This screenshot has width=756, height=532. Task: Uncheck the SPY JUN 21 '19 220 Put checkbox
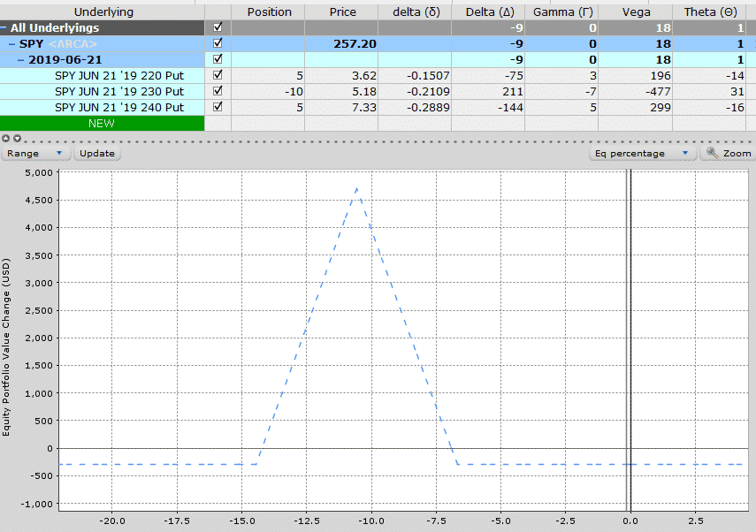[218, 75]
